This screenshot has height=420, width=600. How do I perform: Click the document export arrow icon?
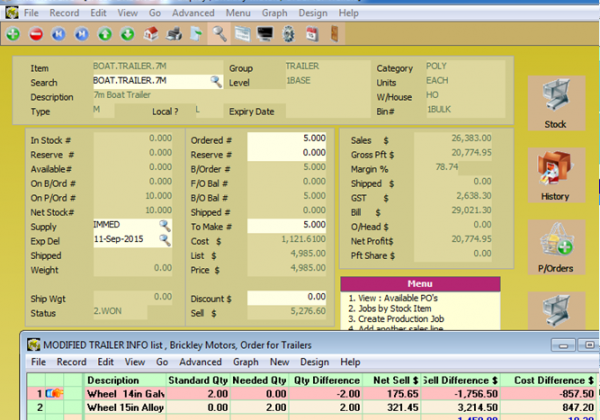196,34
